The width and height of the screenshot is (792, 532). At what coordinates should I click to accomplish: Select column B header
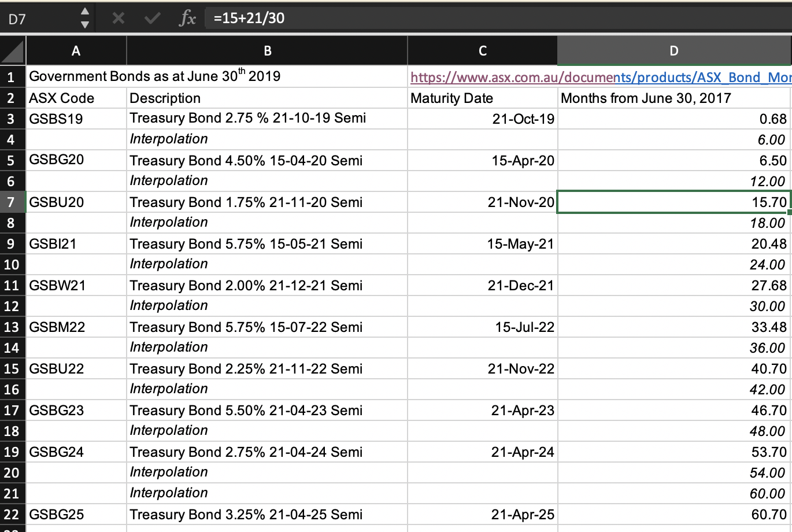266,51
